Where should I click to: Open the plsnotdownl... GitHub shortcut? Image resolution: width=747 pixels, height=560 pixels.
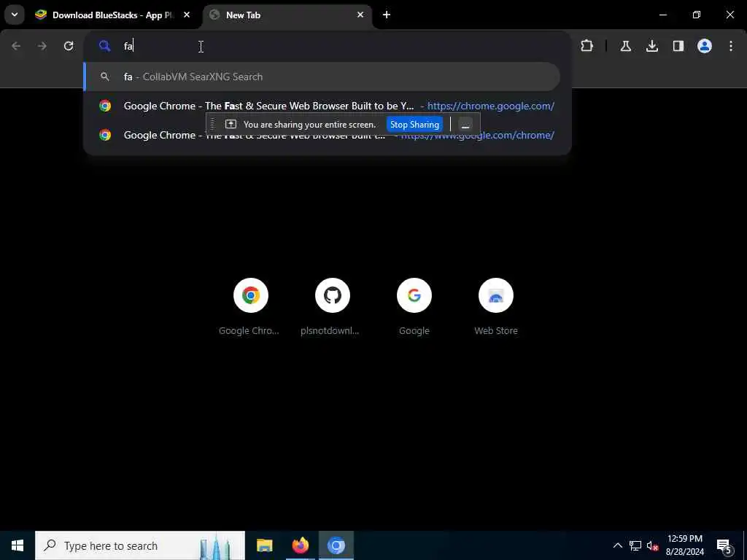332,307
